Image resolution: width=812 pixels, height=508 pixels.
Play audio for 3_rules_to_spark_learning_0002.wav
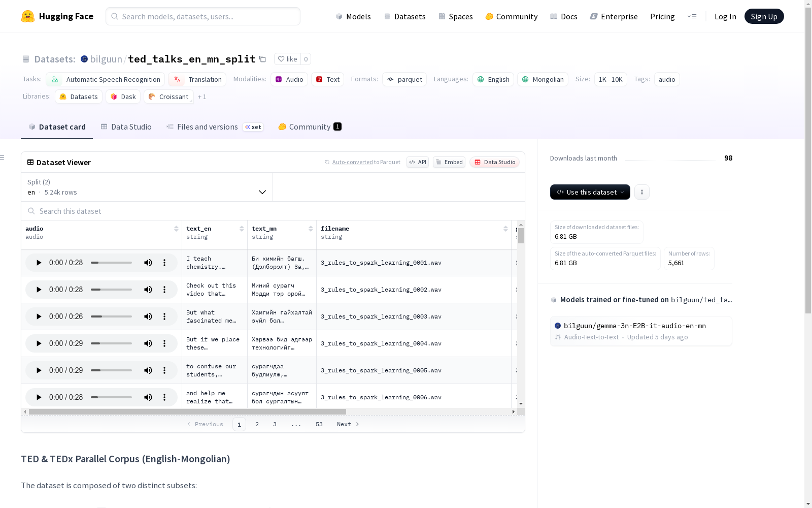pyautogui.click(x=39, y=290)
